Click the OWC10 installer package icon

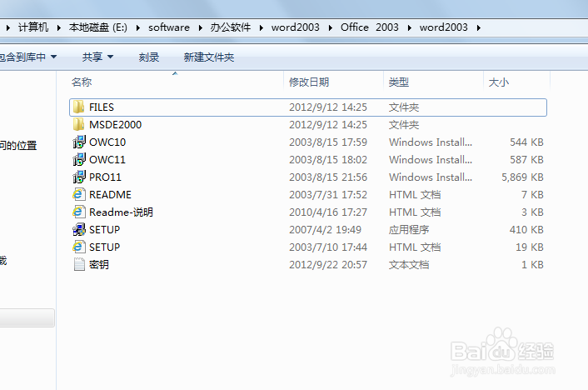pyautogui.click(x=79, y=142)
